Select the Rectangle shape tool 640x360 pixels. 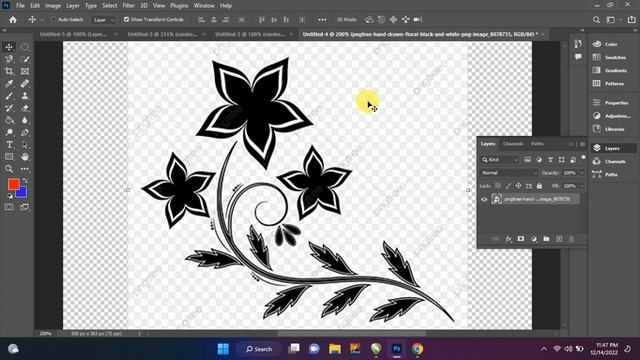[9, 157]
